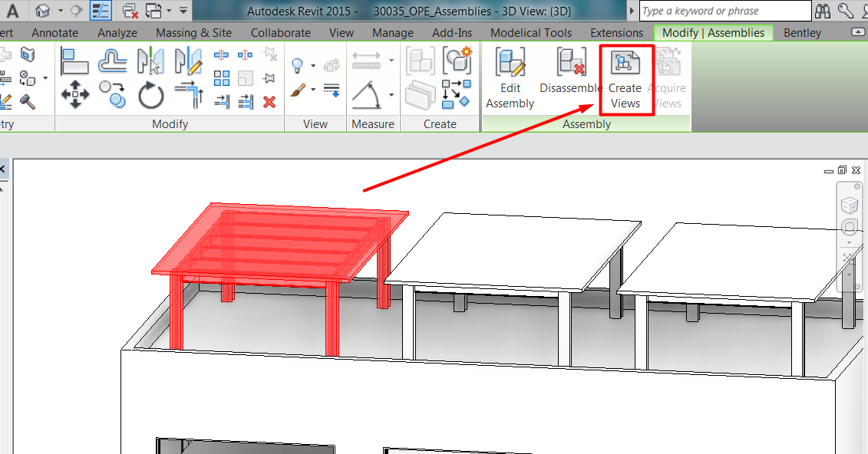Select the Align tool

pyautogui.click(x=74, y=61)
